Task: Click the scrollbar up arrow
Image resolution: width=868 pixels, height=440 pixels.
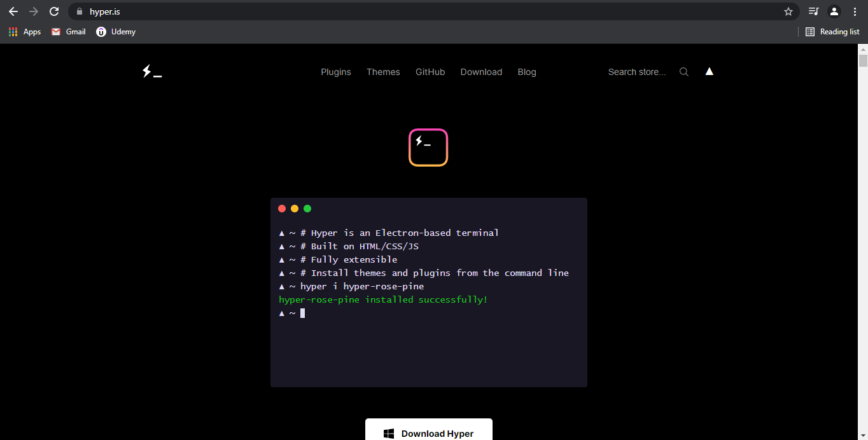Action: click(863, 49)
